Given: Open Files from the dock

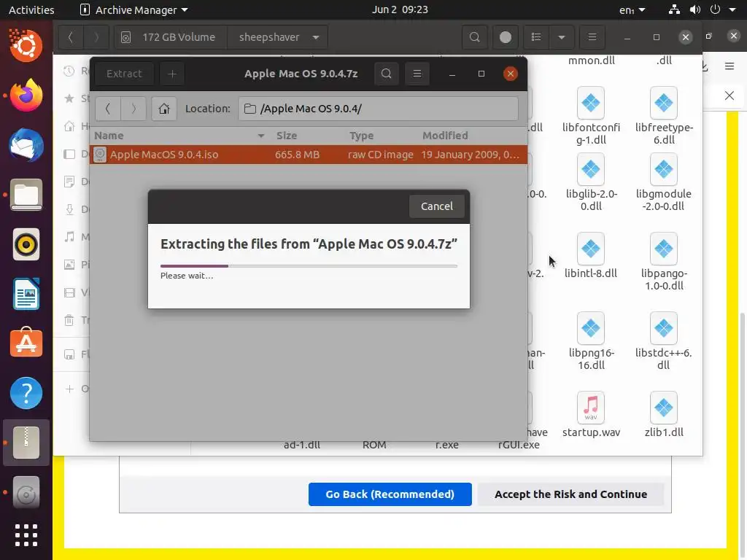Looking at the screenshot, I should (26, 195).
